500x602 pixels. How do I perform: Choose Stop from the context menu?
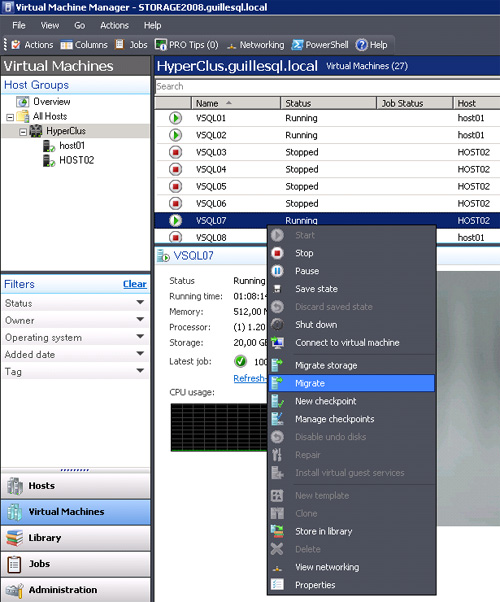click(351, 253)
